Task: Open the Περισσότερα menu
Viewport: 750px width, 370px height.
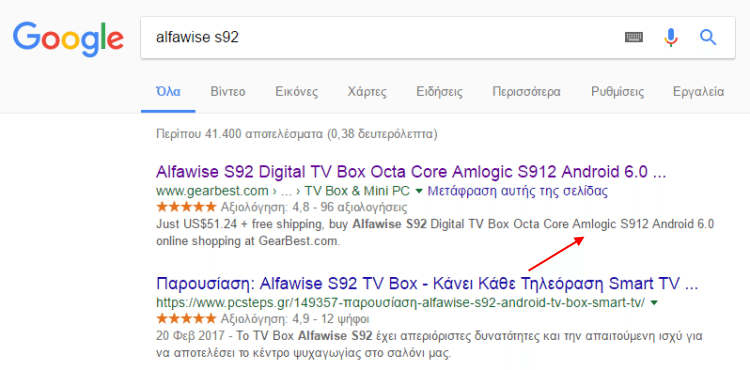Action: [527, 92]
